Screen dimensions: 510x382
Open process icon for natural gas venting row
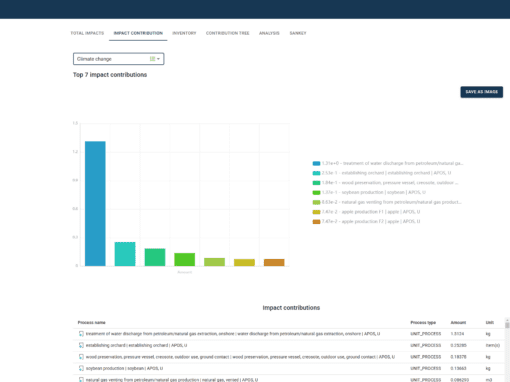coord(81,380)
